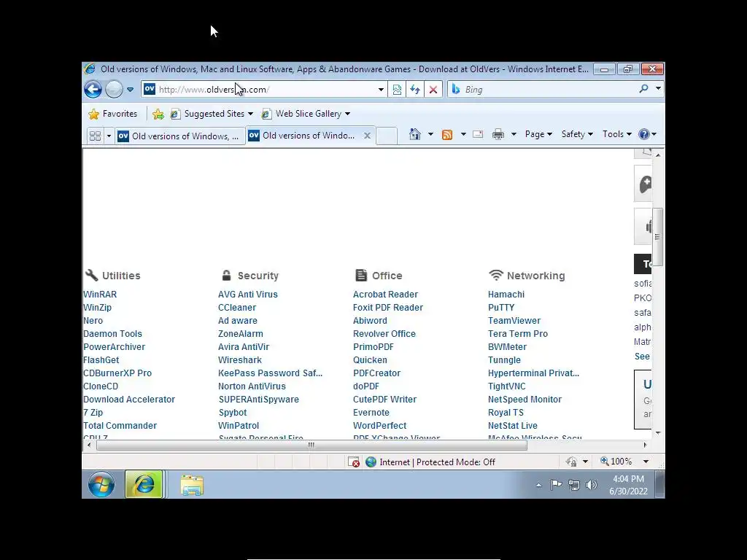Click the Refresh page icon
This screenshot has width=747, height=560.
click(x=415, y=90)
